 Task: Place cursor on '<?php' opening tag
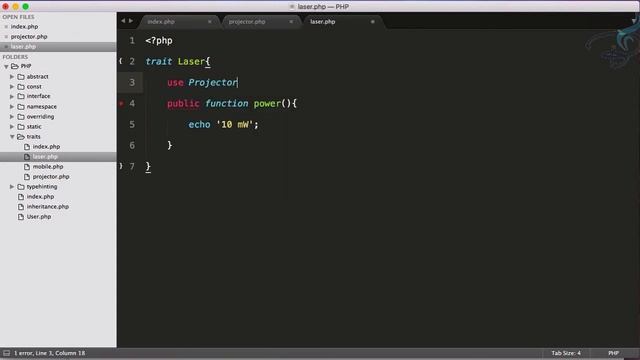[x=159, y=41]
